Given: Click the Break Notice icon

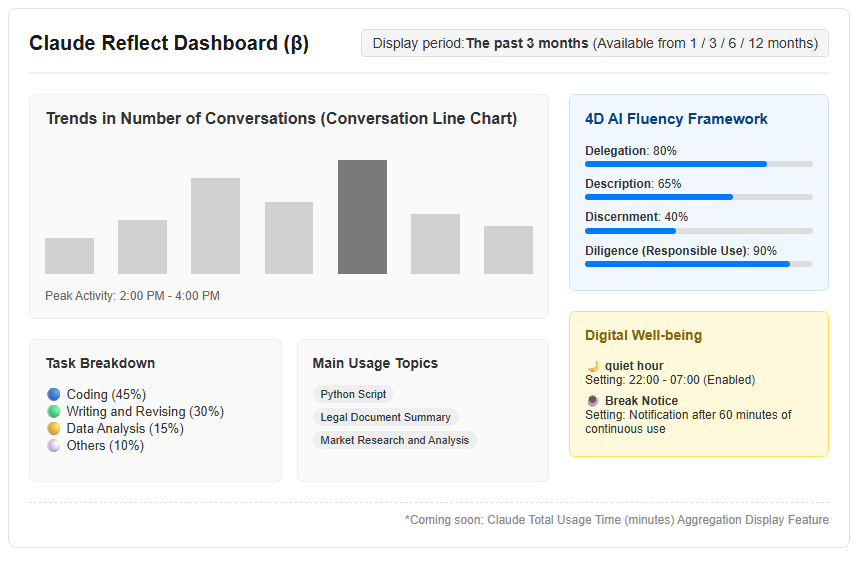Looking at the screenshot, I should pyautogui.click(x=593, y=400).
